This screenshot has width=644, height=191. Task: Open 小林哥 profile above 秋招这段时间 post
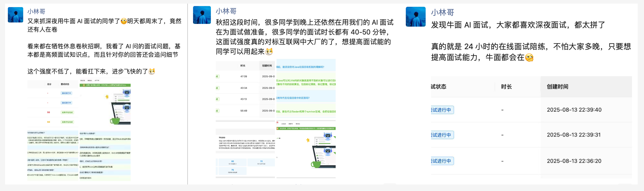click(226, 11)
